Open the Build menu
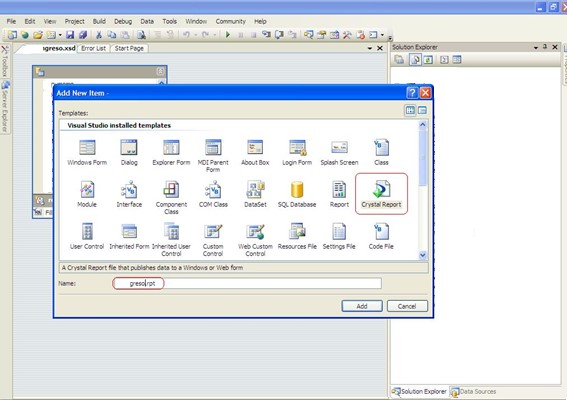Screen dimensions: 567x400 [x=99, y=21]
